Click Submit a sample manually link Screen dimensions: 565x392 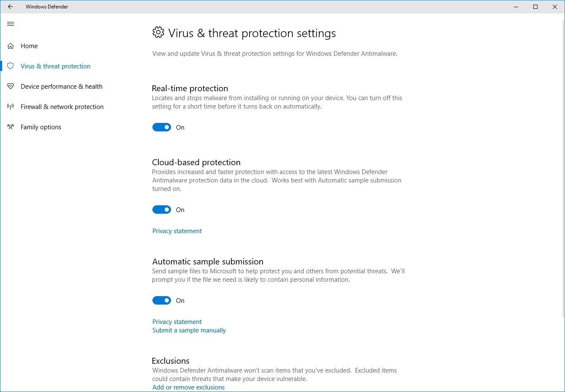(x=189, y=330)
